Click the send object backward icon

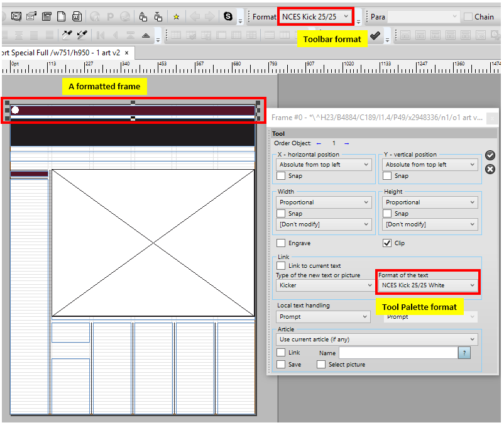(158, 16)
